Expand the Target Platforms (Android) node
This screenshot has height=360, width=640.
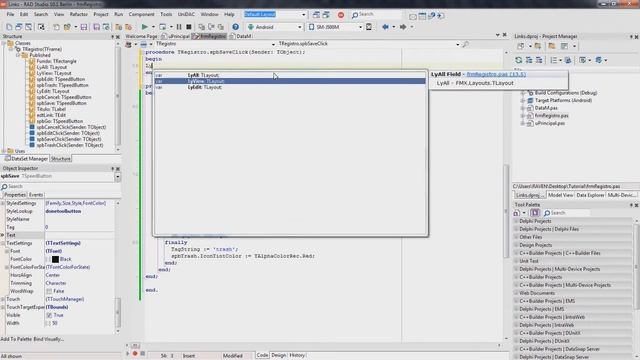coord(523,100)
